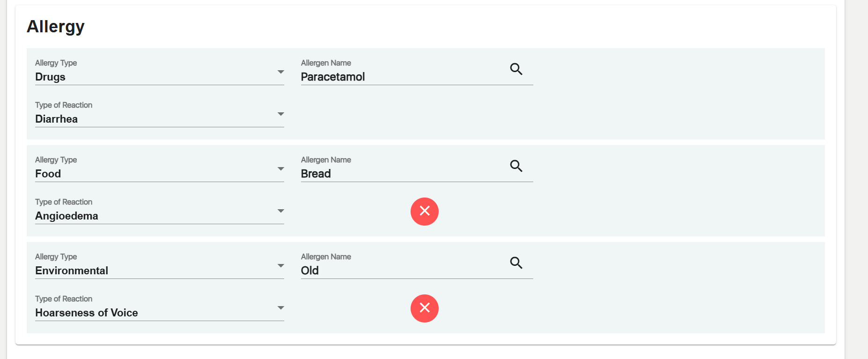Select the allergen name field containing Old
Screen dimensions: 868x359
tap(403, 271)
